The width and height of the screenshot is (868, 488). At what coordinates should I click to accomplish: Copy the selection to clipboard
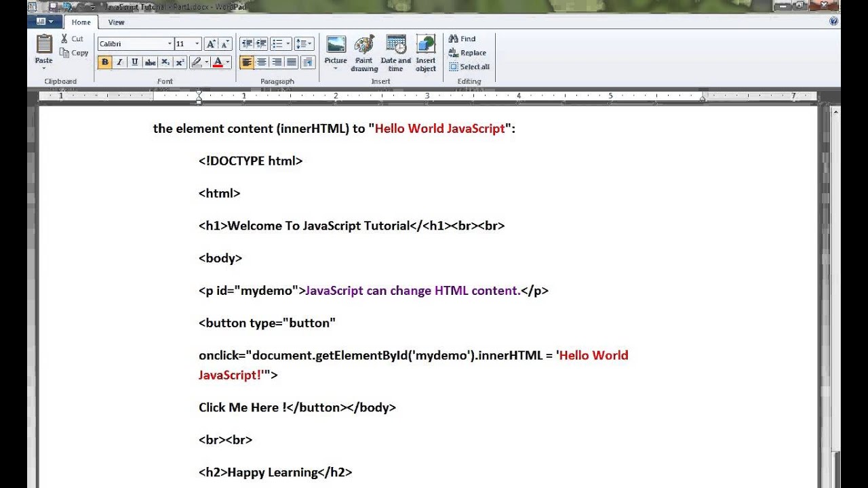pos(74,53)
